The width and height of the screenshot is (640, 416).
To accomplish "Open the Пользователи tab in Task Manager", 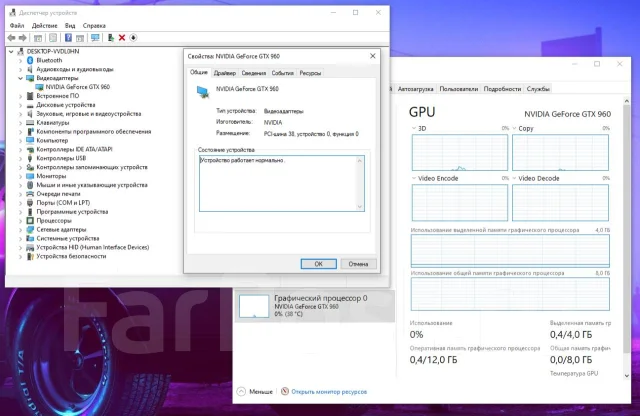I will (459, 89).
